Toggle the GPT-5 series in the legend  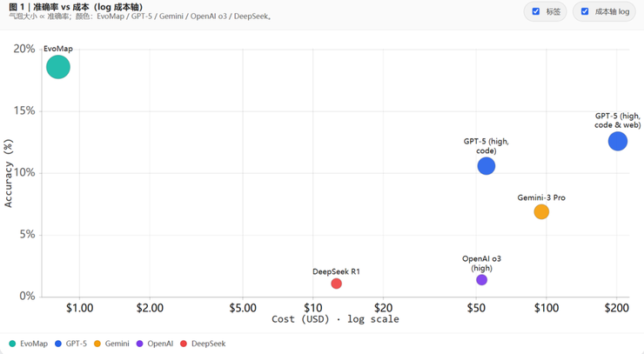click(x=70, y=344)
